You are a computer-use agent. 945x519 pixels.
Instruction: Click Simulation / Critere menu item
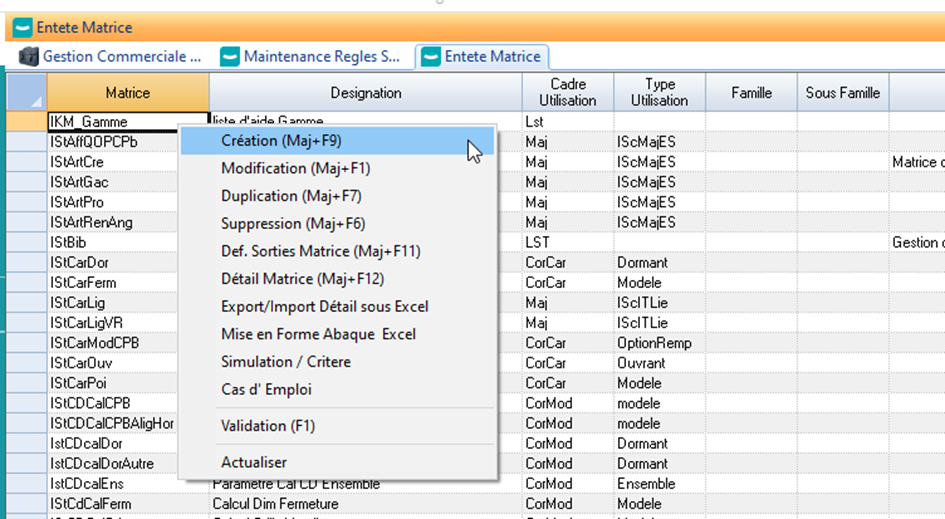click(285, 362)
